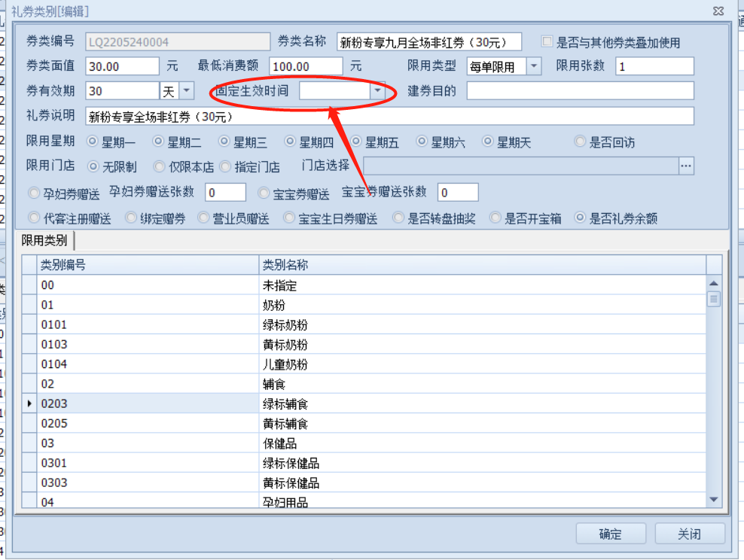
Task: Focus the 券类名称 input field
Action: (x=429, y=41)
